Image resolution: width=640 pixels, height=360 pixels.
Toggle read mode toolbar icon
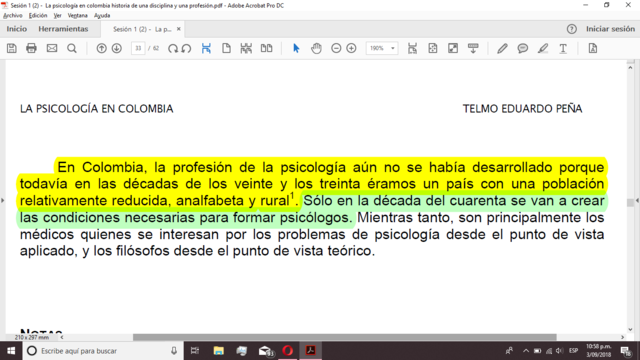pos(473,48)
